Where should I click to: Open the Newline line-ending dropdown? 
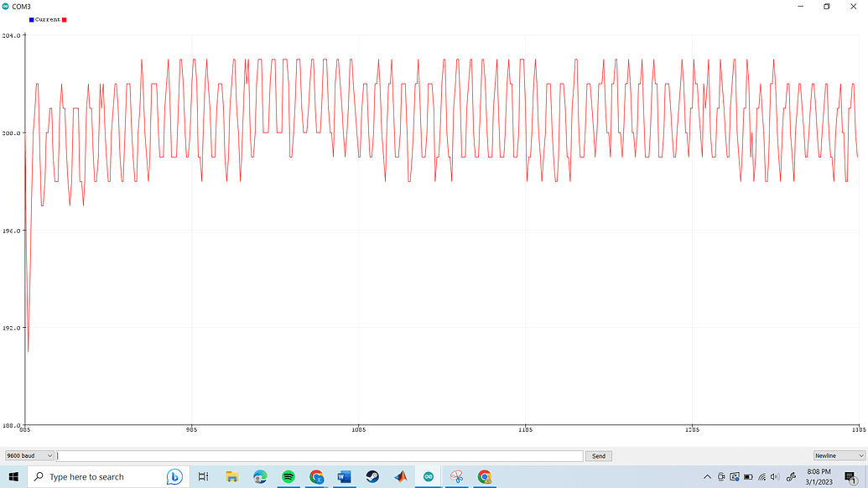(x=837, y=455)
